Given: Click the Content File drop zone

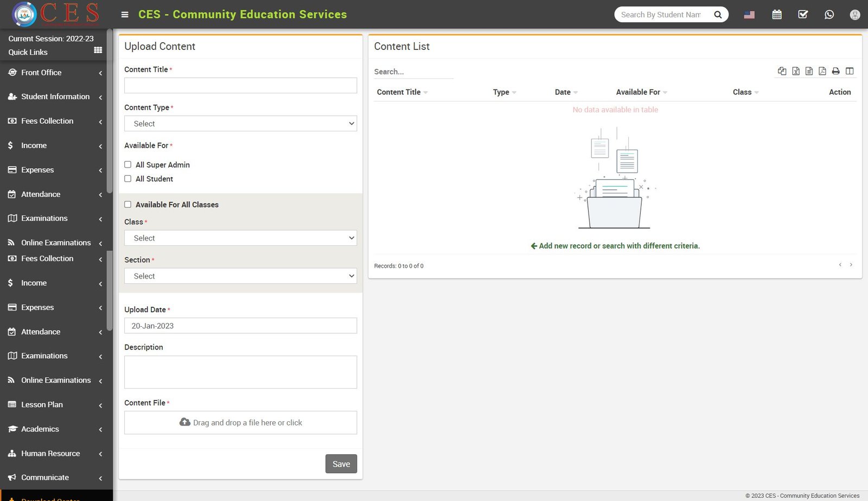Looking at the screenshot, I should point(240,422).
